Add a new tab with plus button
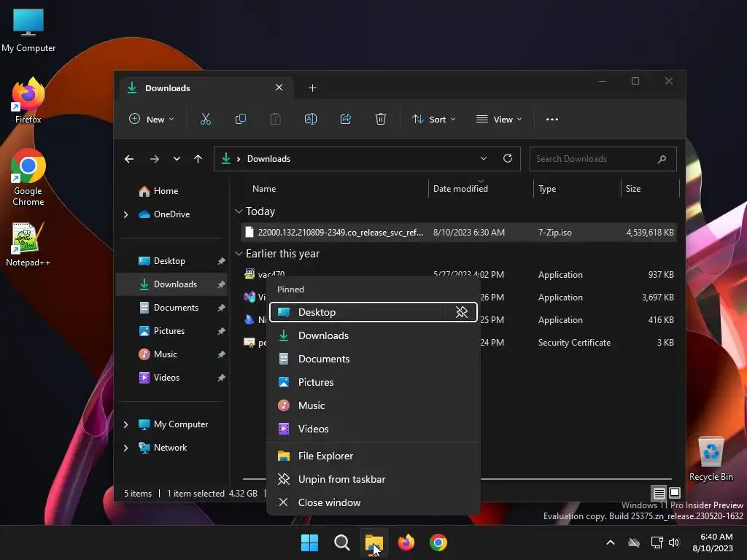The height and width of the screenshot is (560, 747). click(312, 88)
